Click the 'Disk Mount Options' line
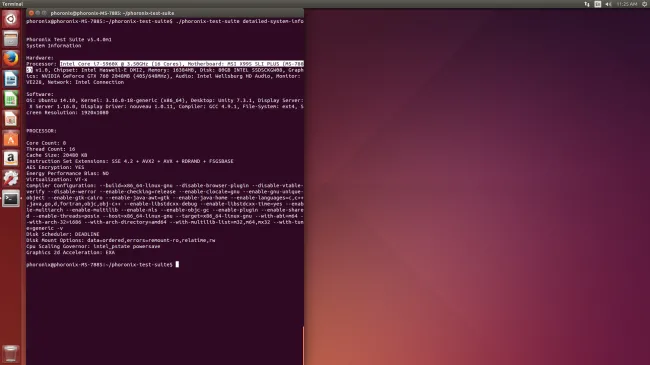 tap(121, 240)
